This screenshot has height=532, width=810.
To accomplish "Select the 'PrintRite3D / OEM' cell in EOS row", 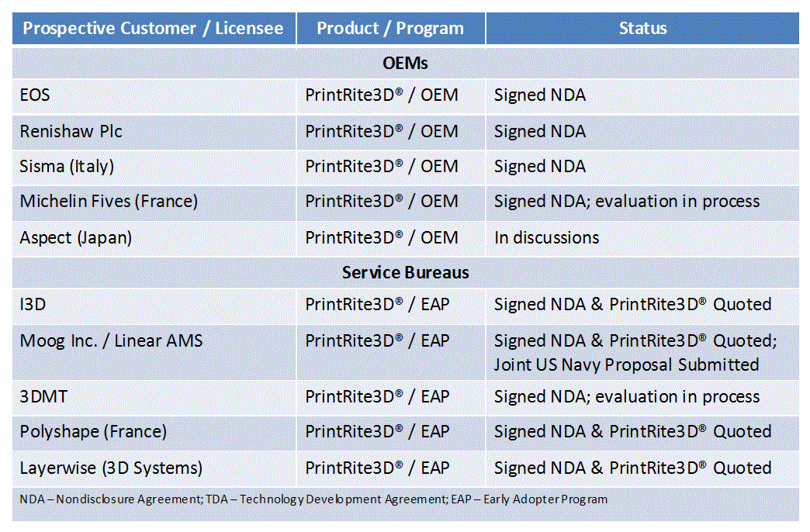I will coord(381,95).
